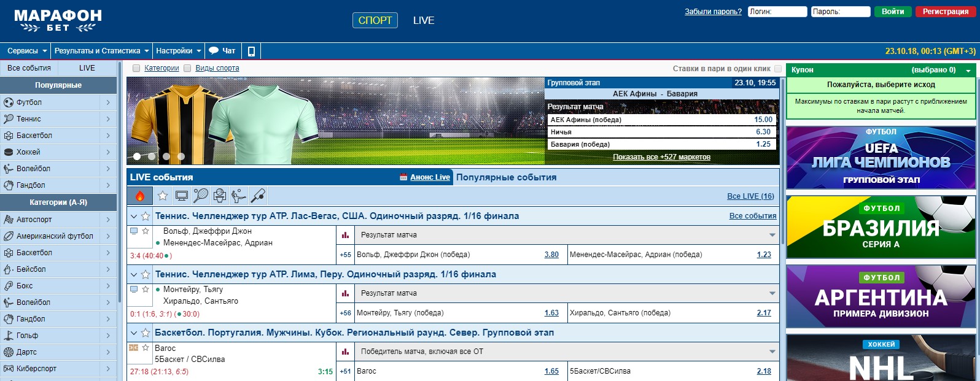Viewport: 980px width, 381px height.
Task: Open statistics chart for Вагос match
Action: 345,352
